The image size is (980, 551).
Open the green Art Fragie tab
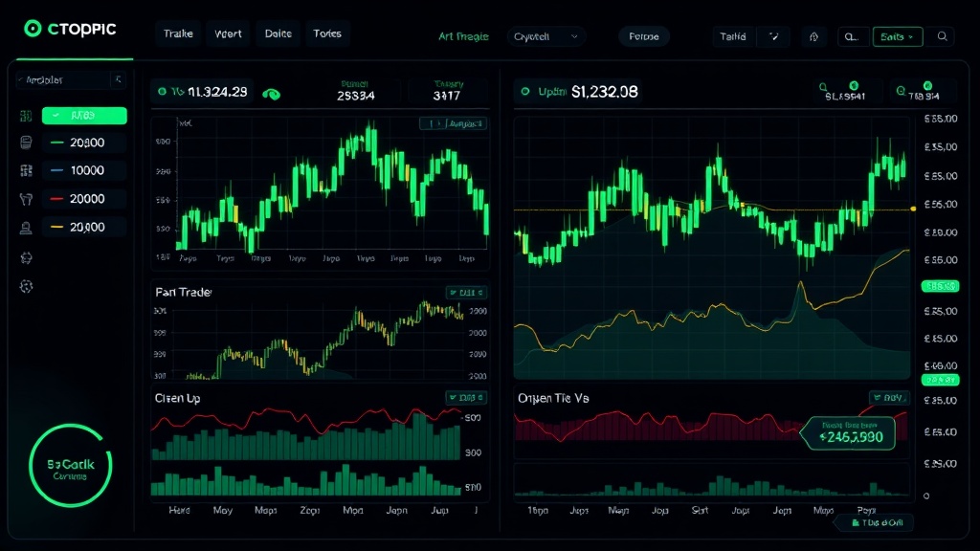coord(463,36)
